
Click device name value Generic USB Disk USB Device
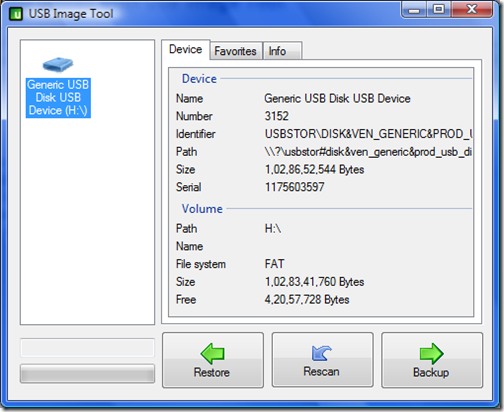pos(337,99)
